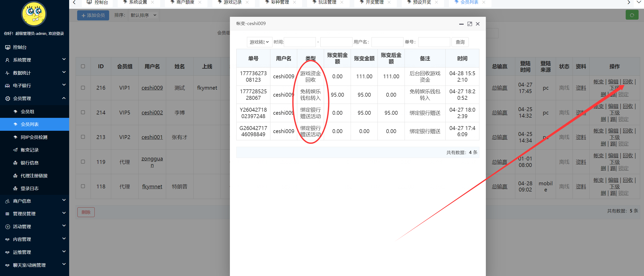
Task: Toggle the select-all checkbox in table header
Action: click(x=83, y=66)
